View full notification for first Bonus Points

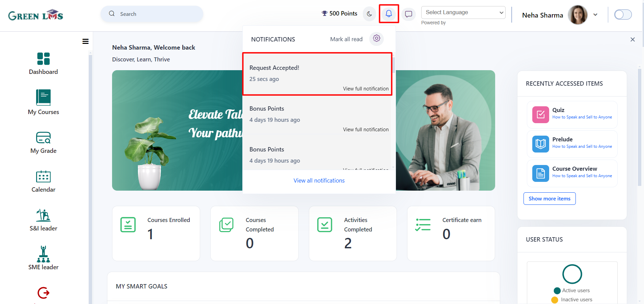click(x=366, y=130)
